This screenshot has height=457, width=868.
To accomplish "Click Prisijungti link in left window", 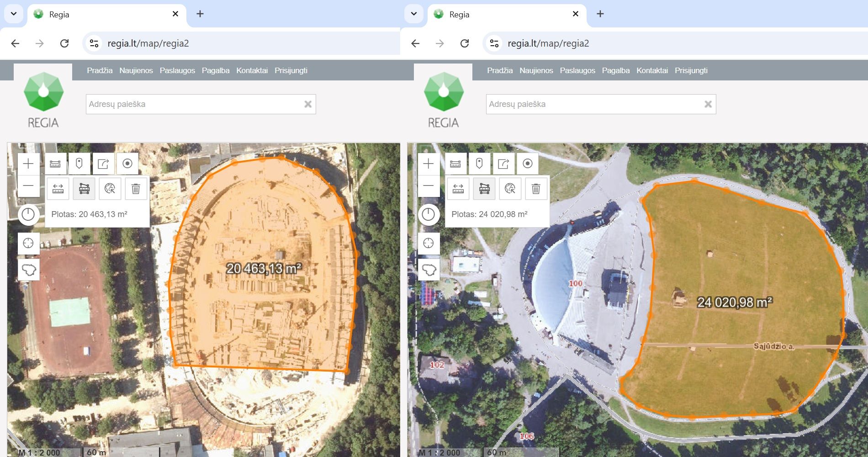I will (291, 70).
